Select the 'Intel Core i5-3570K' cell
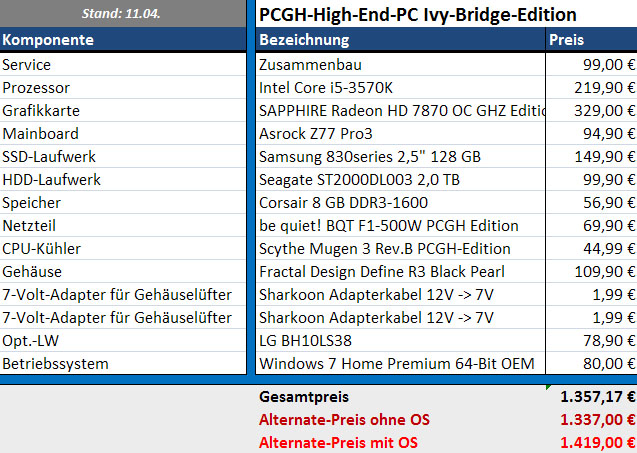Viewport: 637px width, 453px height. click(x=400, y=87)
